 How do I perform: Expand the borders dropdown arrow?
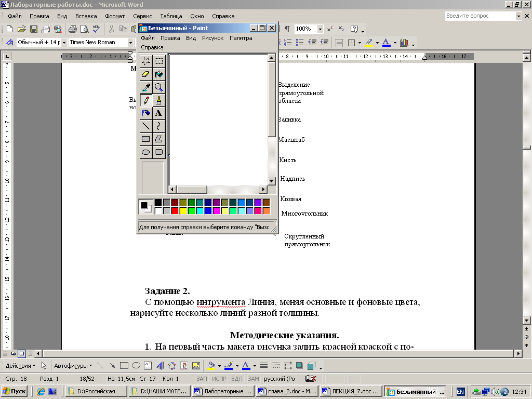pos(360,43)
